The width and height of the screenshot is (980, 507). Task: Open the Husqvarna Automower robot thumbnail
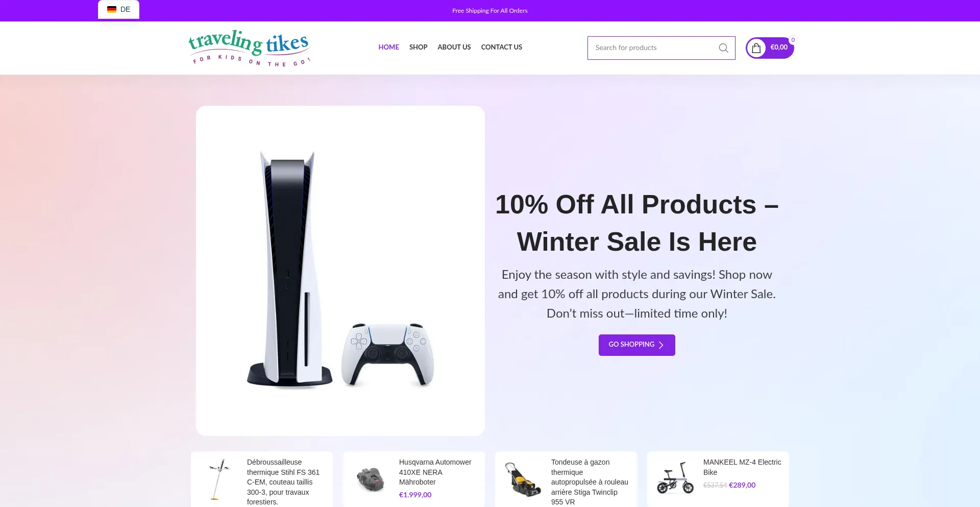pyautogui.click(x=371, y=479)
